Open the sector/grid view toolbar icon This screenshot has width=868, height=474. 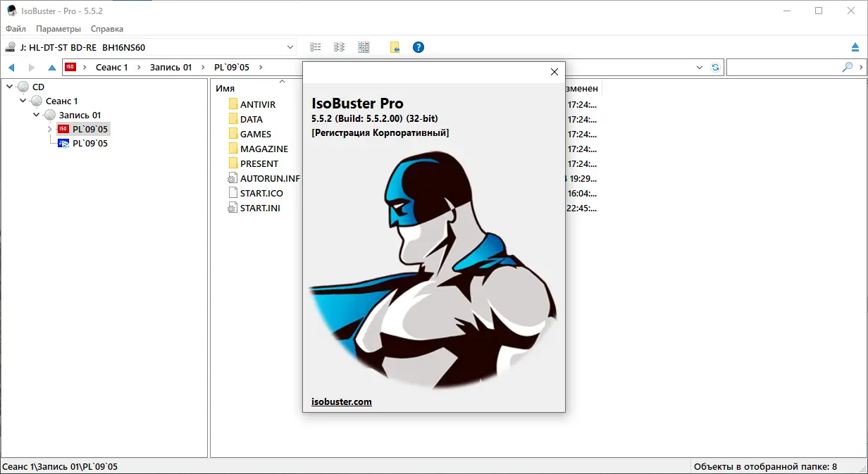click(364, 46)
